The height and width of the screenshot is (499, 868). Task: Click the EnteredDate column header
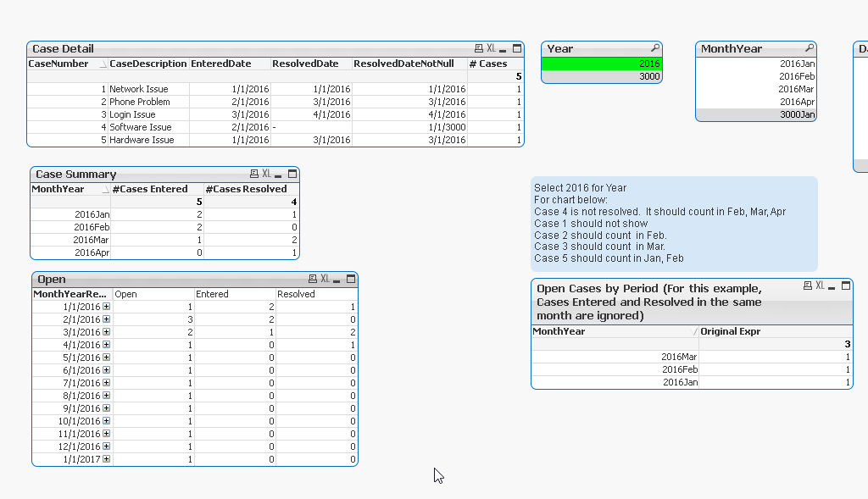pos(230,64)
